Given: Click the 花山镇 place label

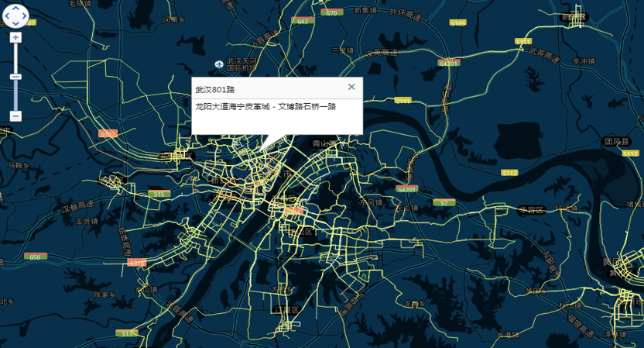Looking at the screenshot, I should (x=406, y=208).
